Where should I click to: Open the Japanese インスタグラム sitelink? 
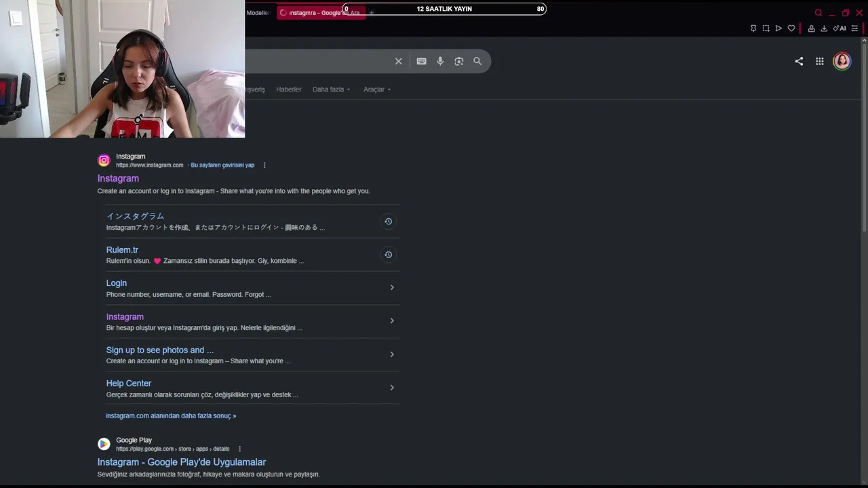coord(135,216)
